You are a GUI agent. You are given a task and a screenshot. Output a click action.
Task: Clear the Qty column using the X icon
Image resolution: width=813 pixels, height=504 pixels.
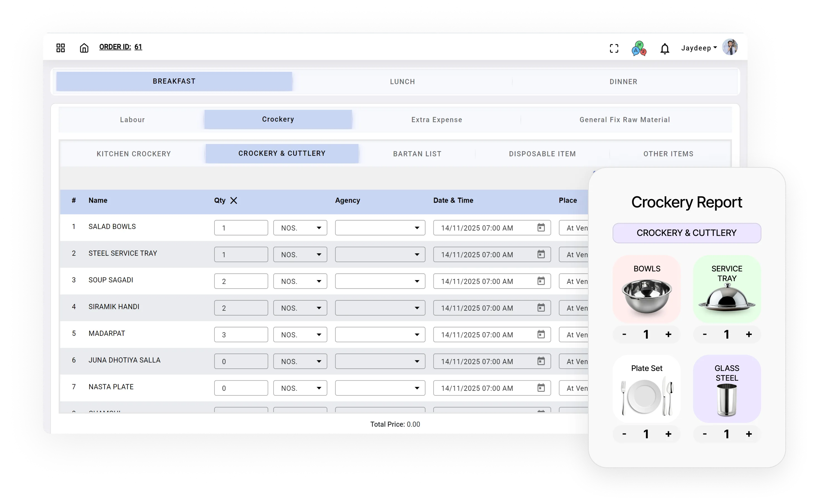234,200
